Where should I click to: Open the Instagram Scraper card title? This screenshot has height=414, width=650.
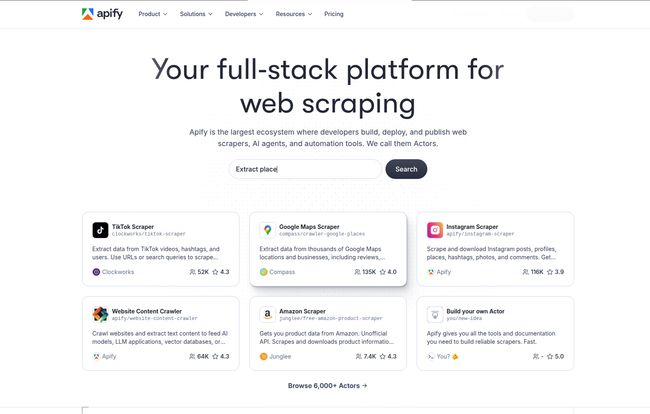pos(472,227)
